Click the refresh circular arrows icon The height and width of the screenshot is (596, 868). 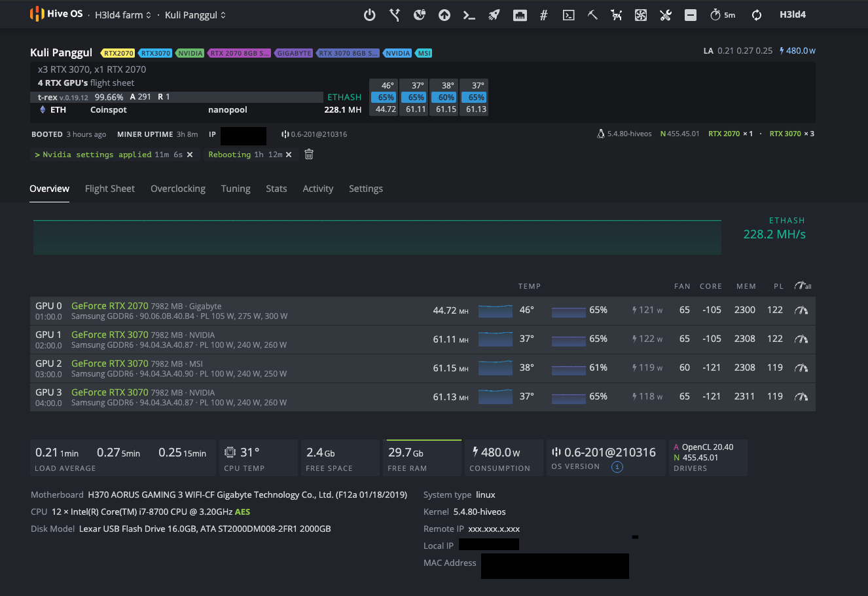click(x=757, y=15)
